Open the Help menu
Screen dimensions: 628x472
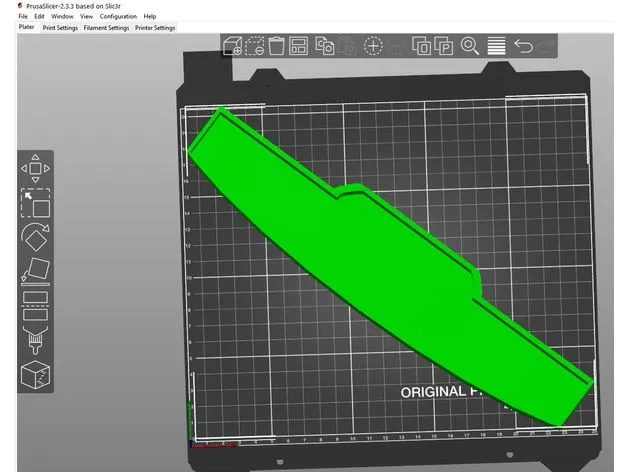[x=150, y=16]
